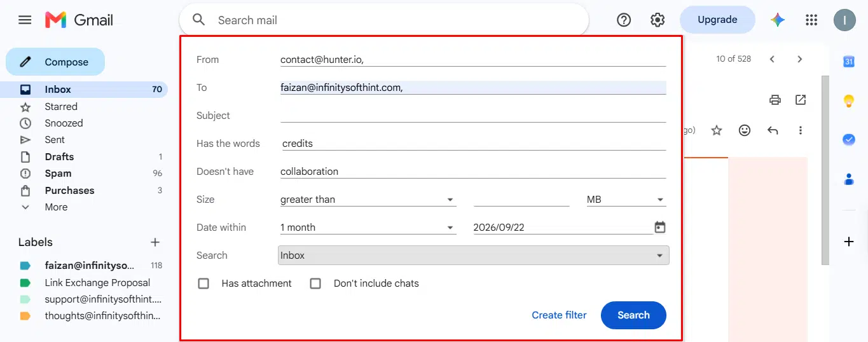Click the search magnifier icon
868x342 pixels.
[x=199, y=20]
